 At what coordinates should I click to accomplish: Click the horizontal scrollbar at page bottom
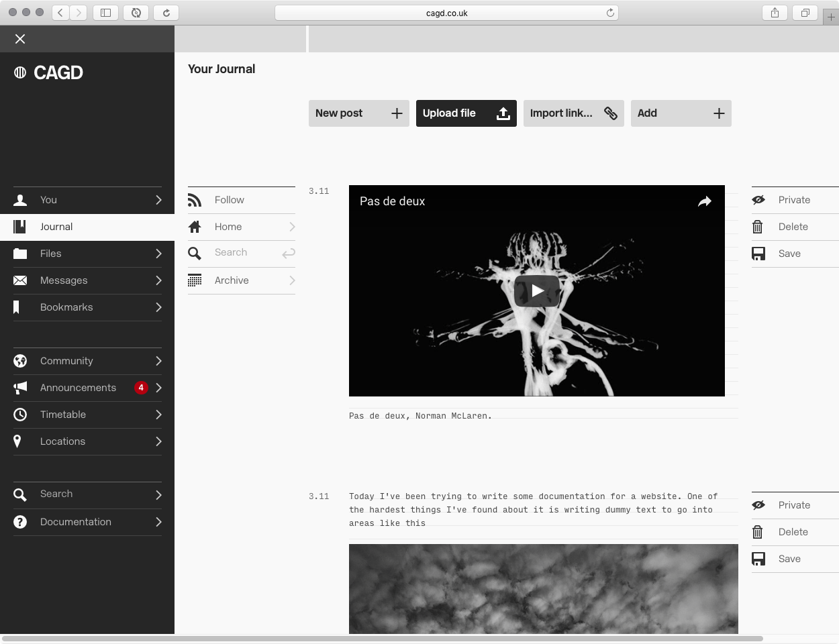point(383,638)
